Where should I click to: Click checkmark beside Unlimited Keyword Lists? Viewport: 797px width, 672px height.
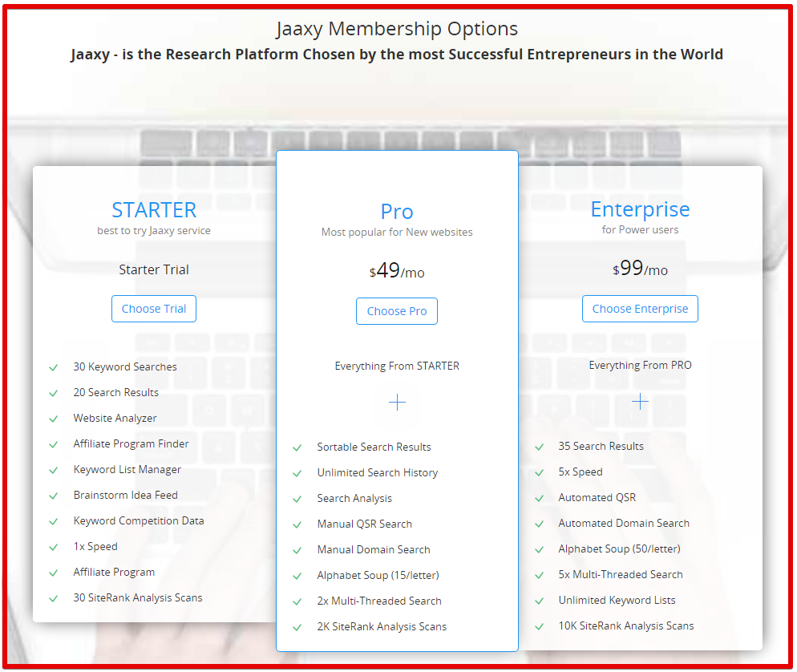coord(540,601)
